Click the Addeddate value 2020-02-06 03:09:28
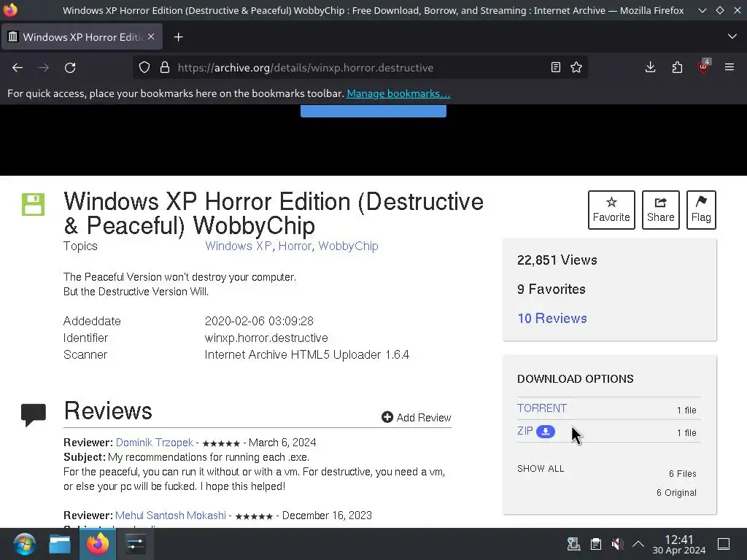This screenshot has width=747, height=560. pyautogui.click(x=259, y=321)
